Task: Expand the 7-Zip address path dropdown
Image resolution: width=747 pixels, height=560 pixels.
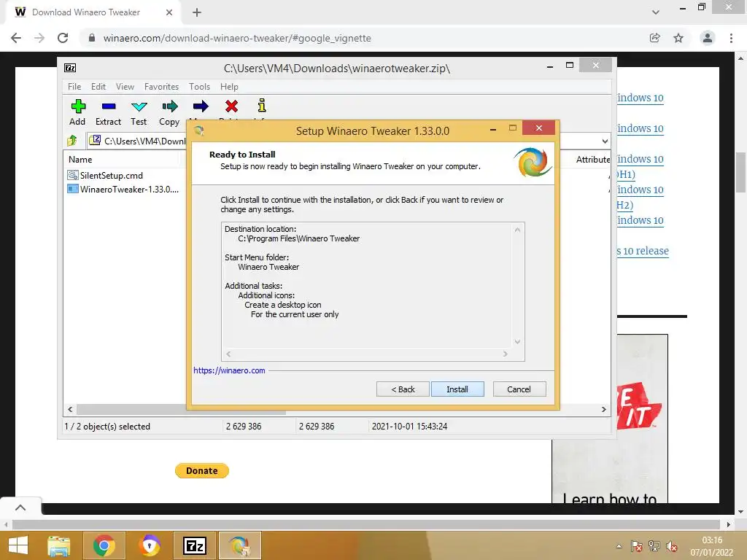Action: 605,141
